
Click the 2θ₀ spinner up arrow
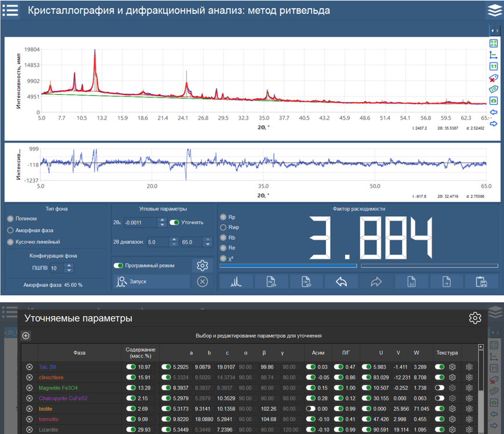tap(162, 220)
